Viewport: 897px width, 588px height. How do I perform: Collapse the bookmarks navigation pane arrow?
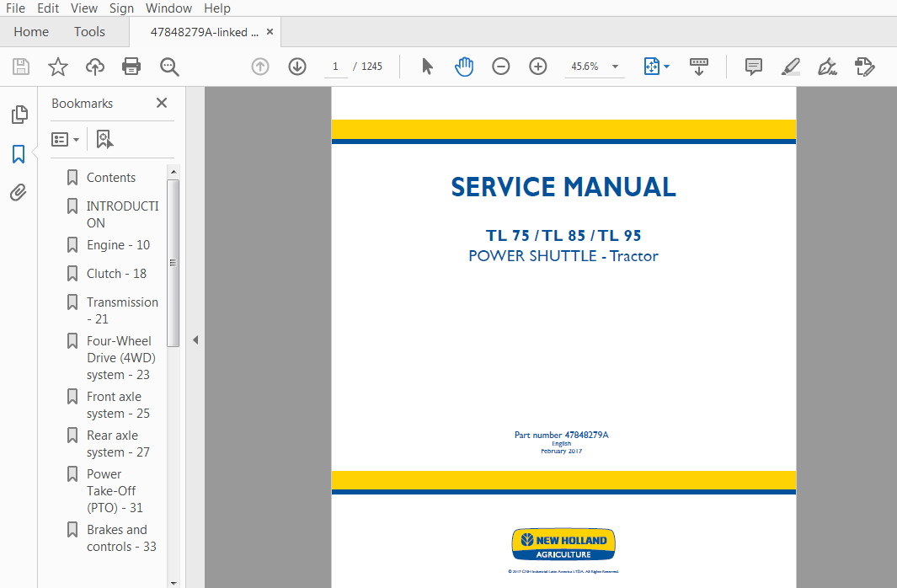click(x=195, y=339)
